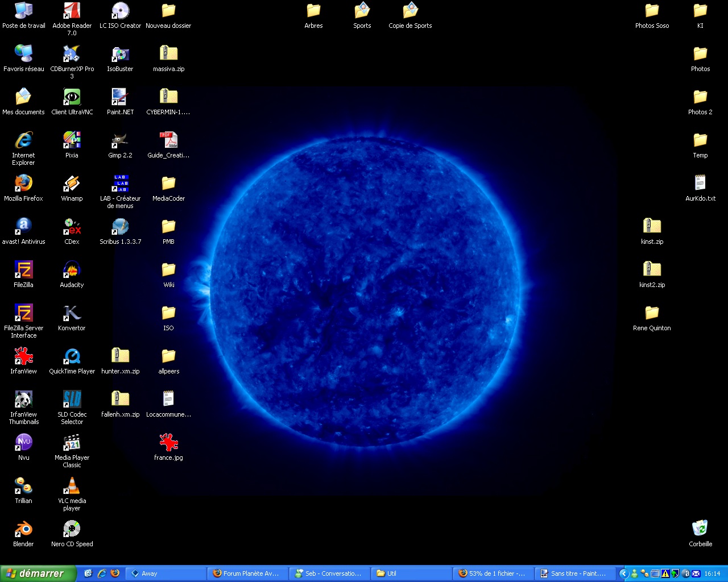Switch to Sans titre - Paint taskbar button
This screenshot has width=728, height=582.
576,573
